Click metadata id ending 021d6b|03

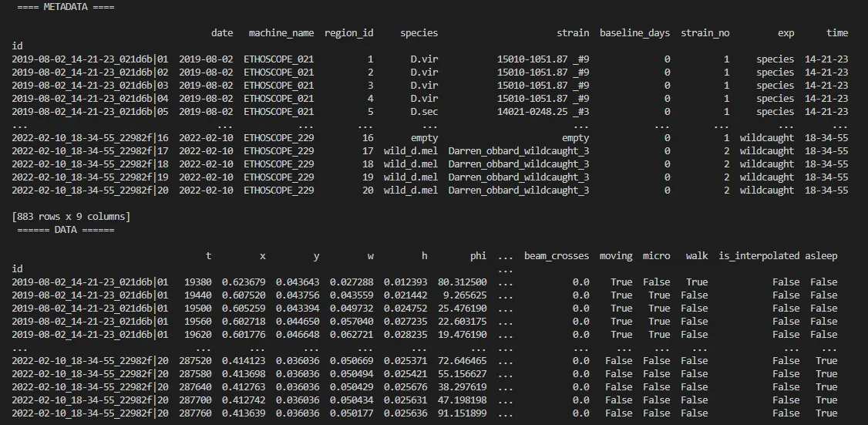coord(89,86)
